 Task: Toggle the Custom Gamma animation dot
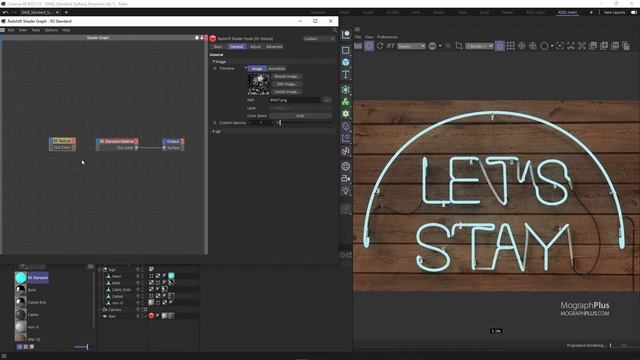coord(215,122)
